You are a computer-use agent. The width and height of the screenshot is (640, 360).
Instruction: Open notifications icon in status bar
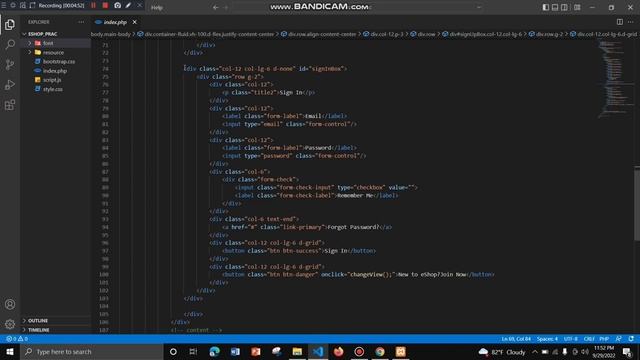pyautogui.click(x=631, y=339)
